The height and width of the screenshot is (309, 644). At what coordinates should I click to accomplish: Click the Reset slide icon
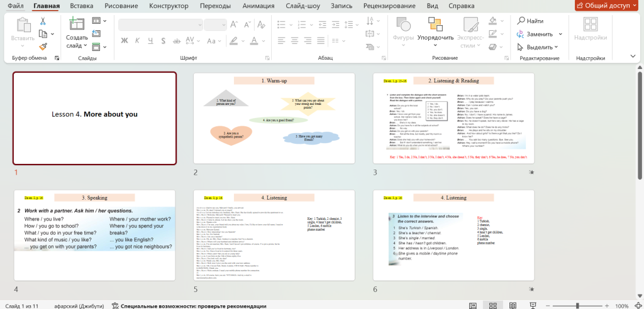pyautogui.click(x=96, y=35)
